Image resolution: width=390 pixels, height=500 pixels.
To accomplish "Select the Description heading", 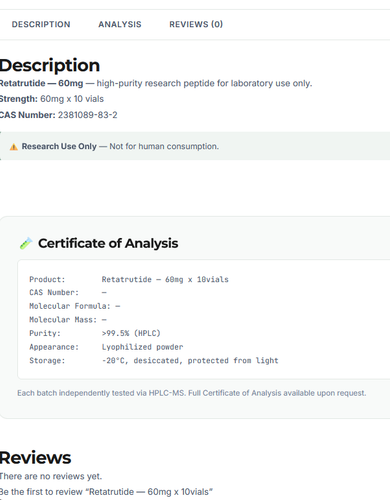I will [x=50, y=65].
